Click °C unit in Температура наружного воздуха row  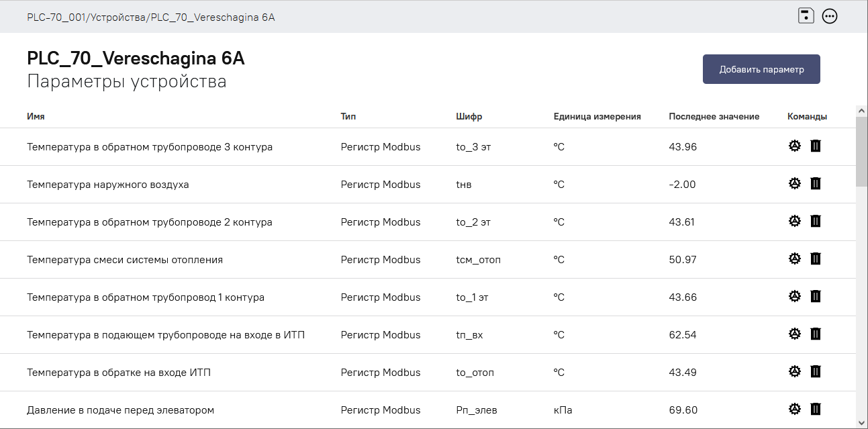tap(559, 184)
